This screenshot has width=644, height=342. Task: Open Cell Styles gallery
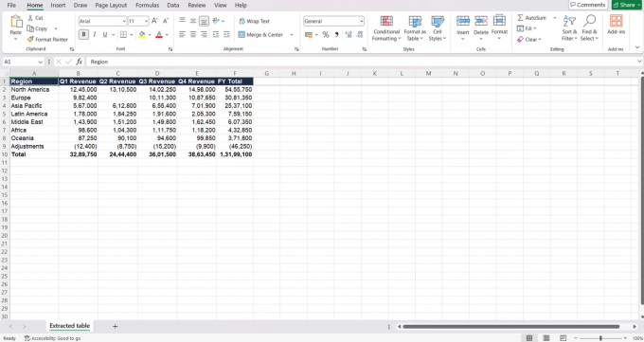[438, 28]
